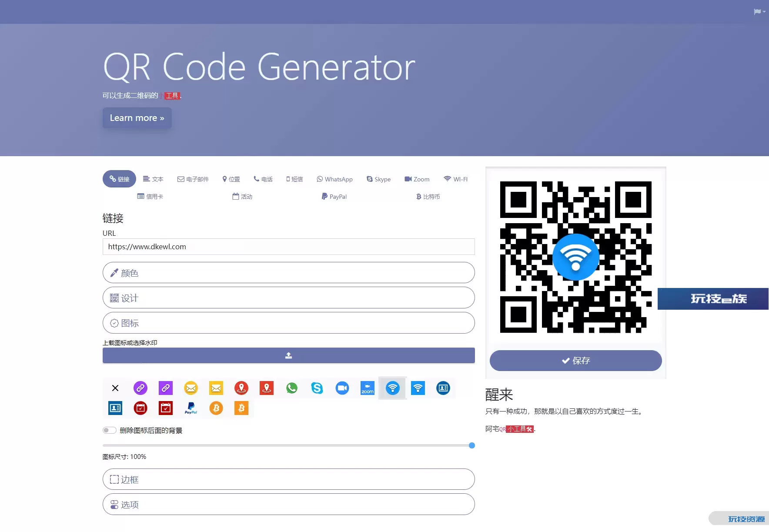
Task: Choose the round dark-blue vCard icon
Action: [x=443, y=388]
